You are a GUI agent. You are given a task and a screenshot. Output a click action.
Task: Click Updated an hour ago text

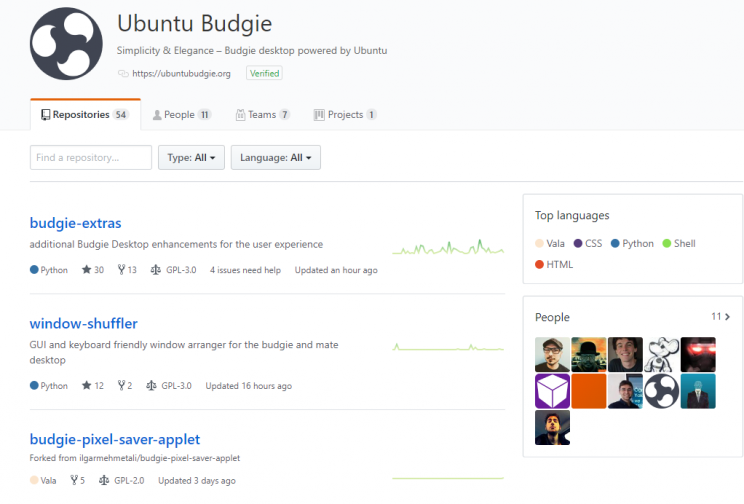(336, 270)
